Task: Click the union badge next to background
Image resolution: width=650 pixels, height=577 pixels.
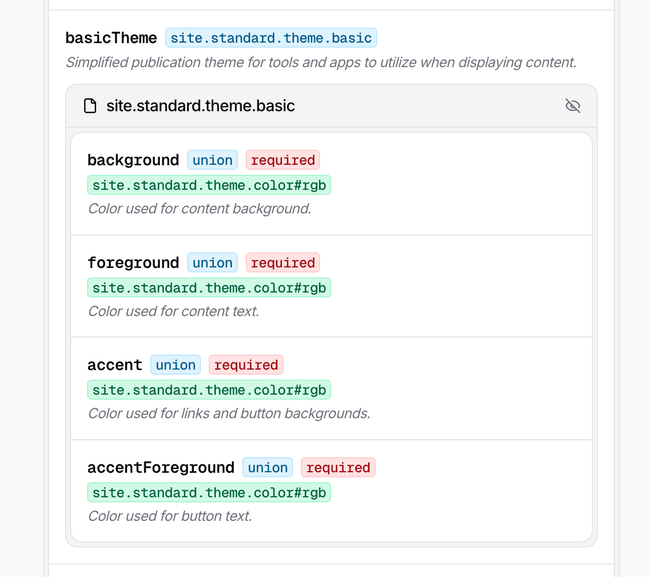Action: point(212,160)
